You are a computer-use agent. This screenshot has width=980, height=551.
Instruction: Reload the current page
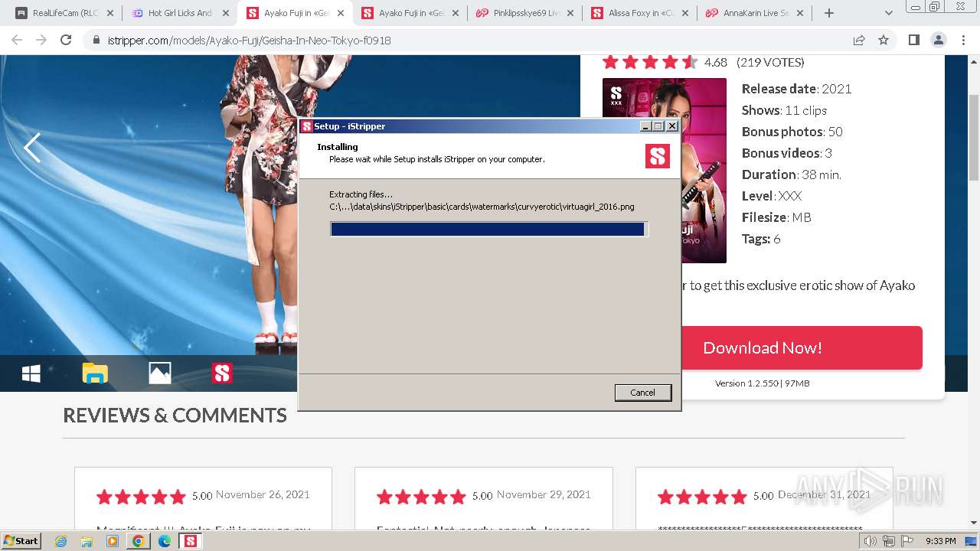coord(66,40)
